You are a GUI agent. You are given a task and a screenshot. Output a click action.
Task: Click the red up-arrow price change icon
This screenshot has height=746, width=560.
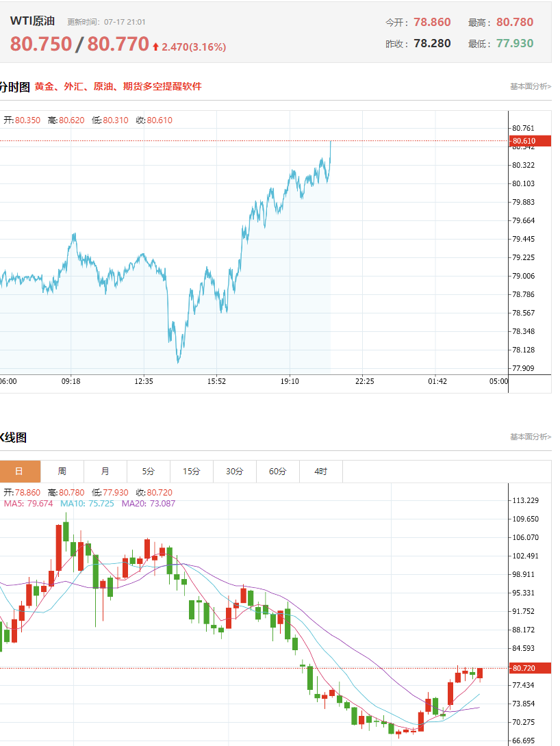(x=155, y=47)
